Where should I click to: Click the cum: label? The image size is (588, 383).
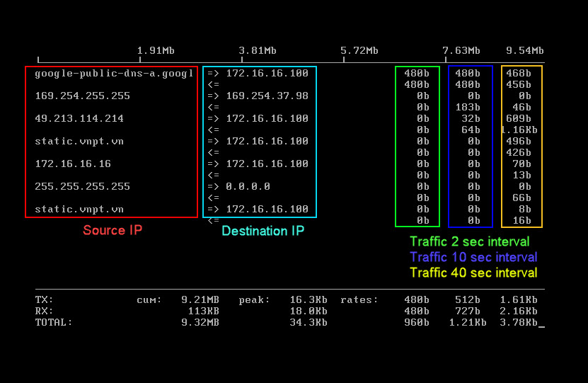149,299
